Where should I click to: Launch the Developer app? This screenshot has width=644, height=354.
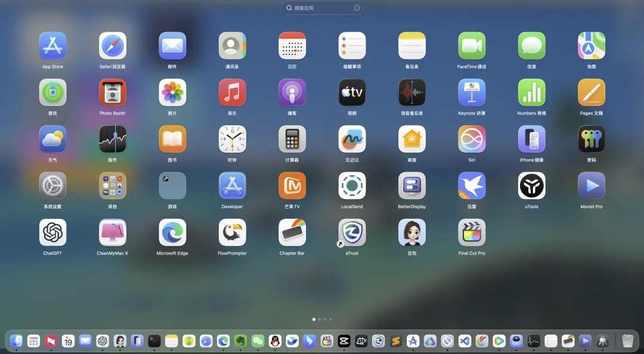[233, 185]
